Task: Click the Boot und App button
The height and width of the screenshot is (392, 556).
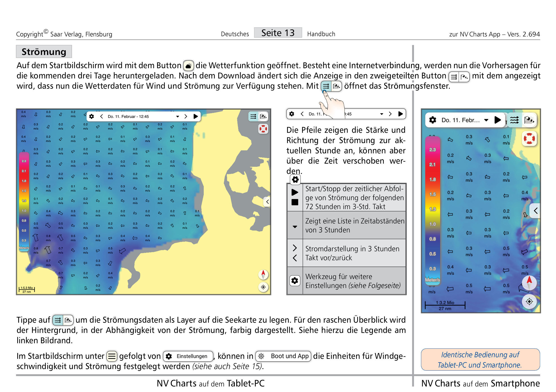Action: pyautogui.click(x=283, y=356)
